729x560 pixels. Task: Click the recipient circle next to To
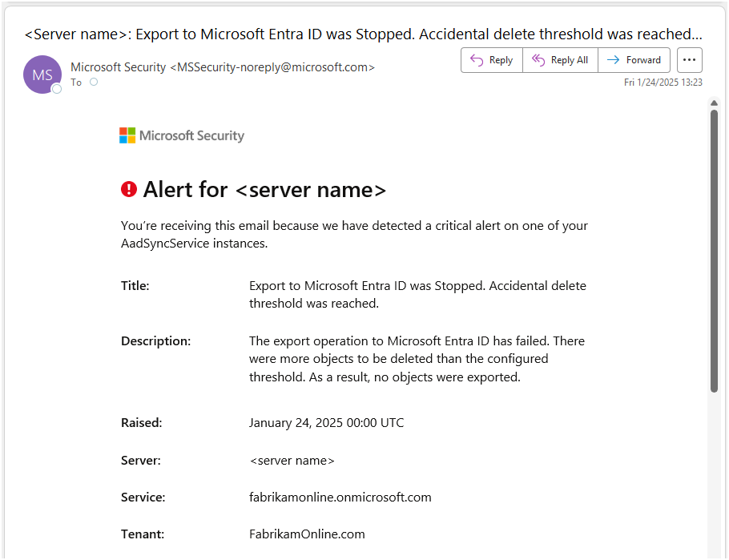tap(94, 82)
